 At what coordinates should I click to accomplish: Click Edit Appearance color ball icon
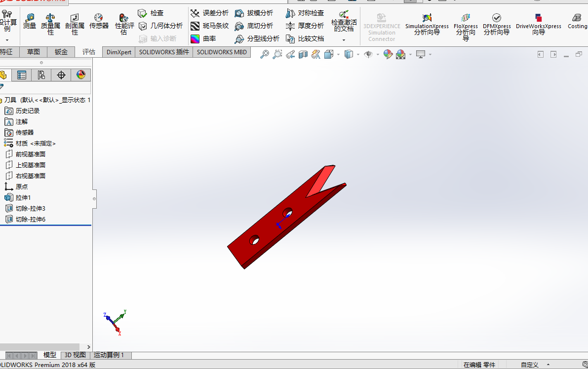[388, 55]
